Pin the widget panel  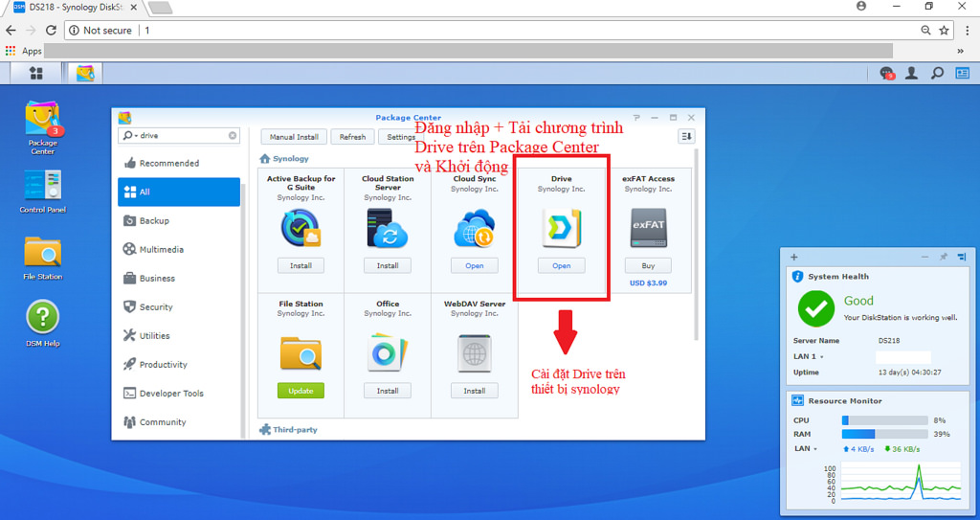[943, 257]
